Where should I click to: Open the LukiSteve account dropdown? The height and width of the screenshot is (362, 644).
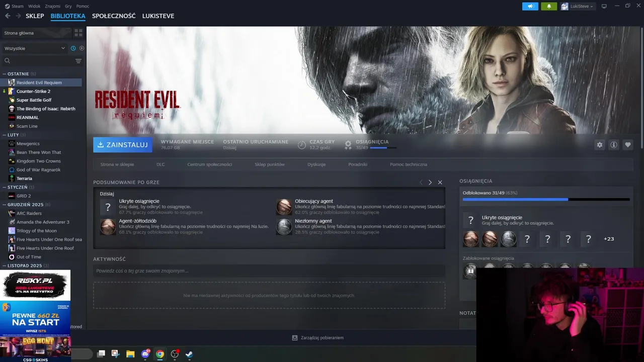578,6
